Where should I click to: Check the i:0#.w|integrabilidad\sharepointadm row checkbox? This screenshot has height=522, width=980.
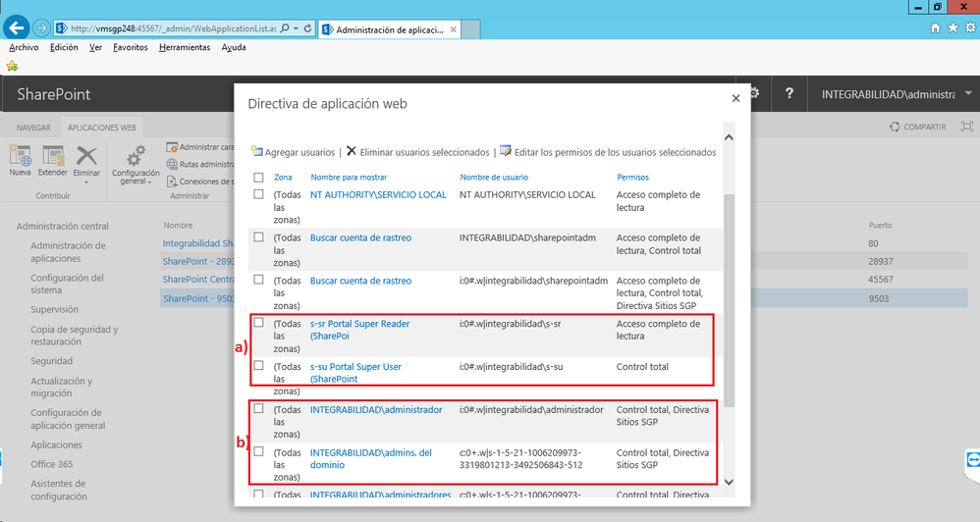[258, 280]
